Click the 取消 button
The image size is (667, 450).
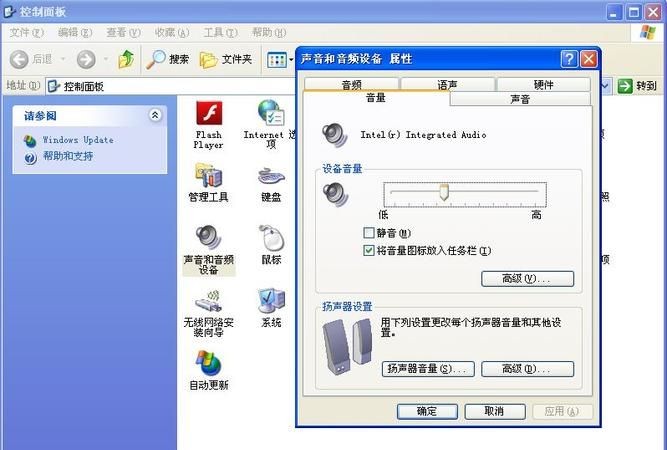[x=495, y=411]
